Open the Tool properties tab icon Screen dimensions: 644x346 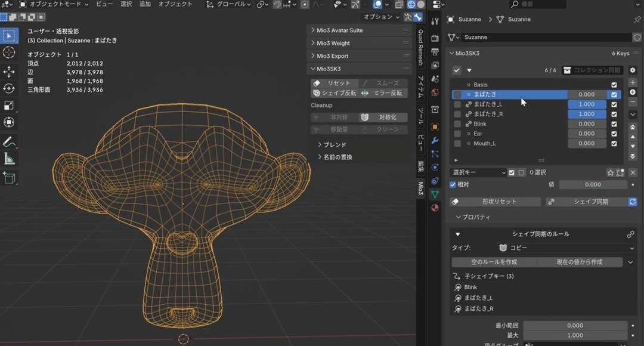point(435,21)
